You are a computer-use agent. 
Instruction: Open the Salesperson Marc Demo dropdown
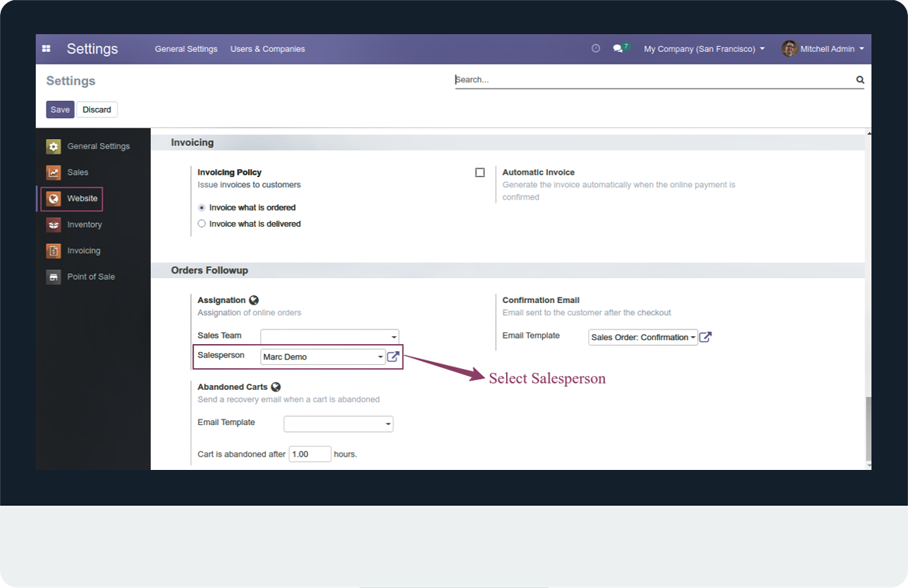coord(323,357)
